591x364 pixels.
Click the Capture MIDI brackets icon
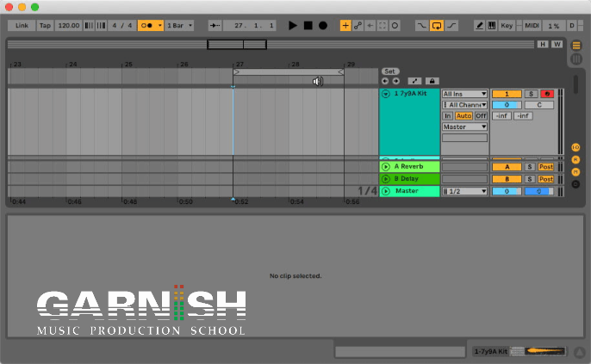point(383,26)
